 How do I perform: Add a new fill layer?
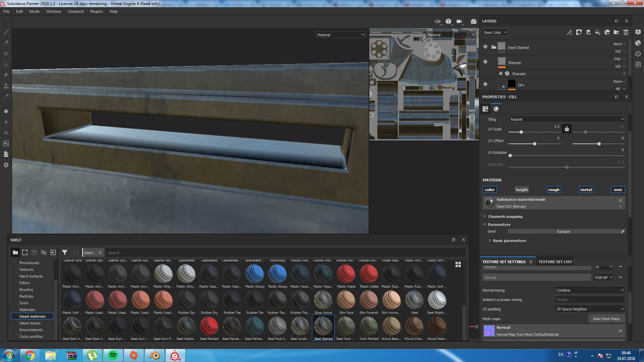coord(597,32)
